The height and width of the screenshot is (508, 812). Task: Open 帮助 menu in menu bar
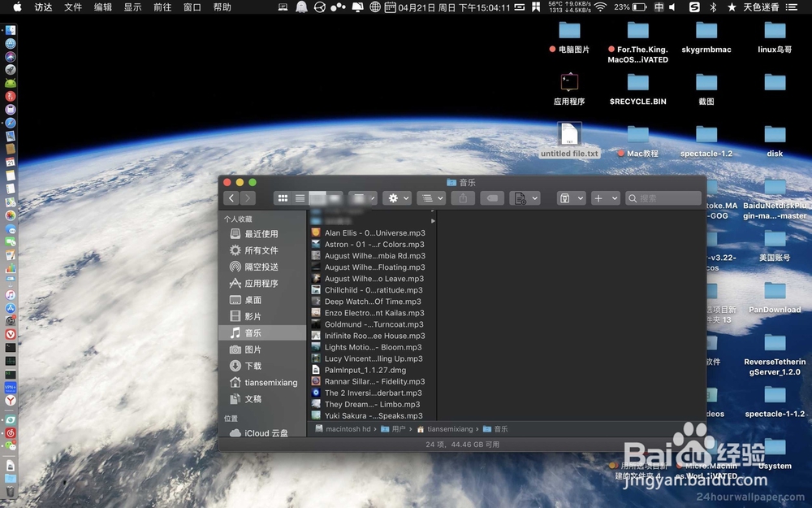tap(222, 7)
